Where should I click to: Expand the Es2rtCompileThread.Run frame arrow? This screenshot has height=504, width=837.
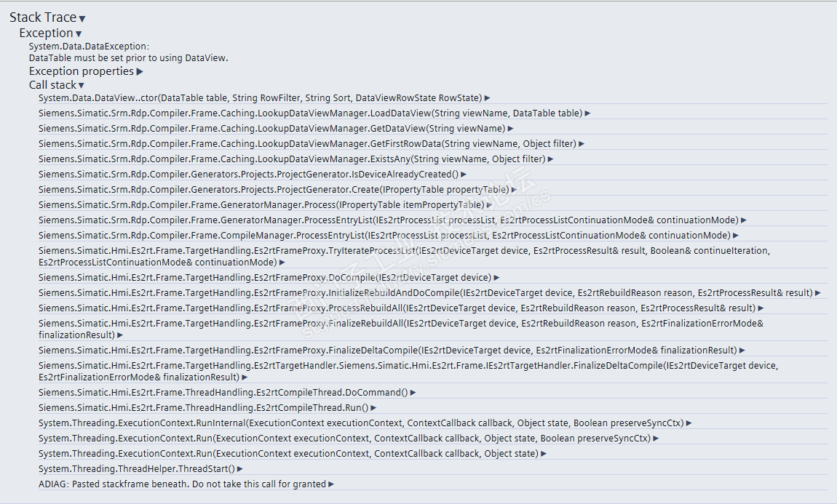click(x=374, y=408)
